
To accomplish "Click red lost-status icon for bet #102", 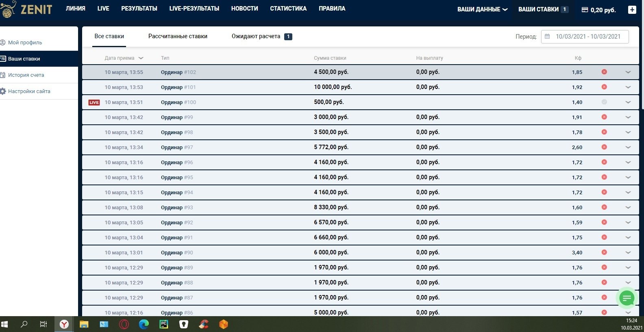I will point(604,72).
